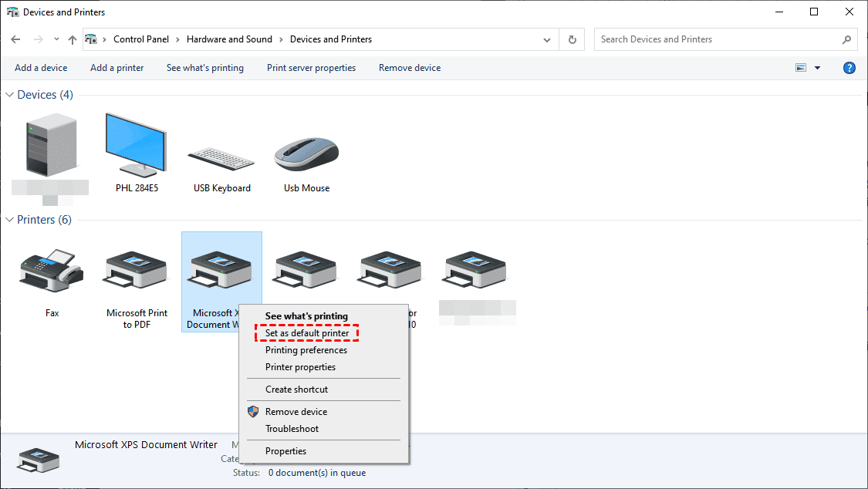Select the last printer with the blurred name
Screen dimensions: 868x489
pos(474,269)
